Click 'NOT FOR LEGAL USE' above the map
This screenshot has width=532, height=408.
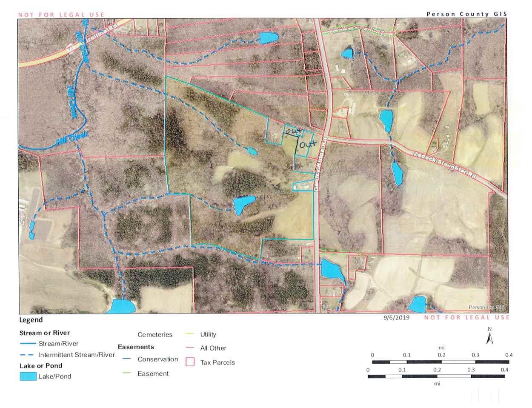tap(61, 14)
